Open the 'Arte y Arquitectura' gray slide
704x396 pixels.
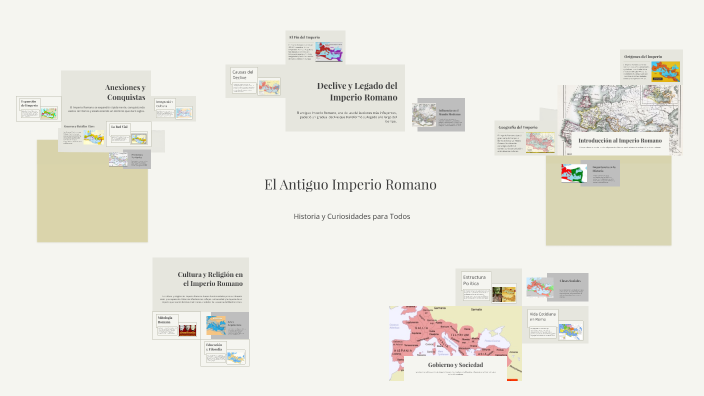(230, 326)
